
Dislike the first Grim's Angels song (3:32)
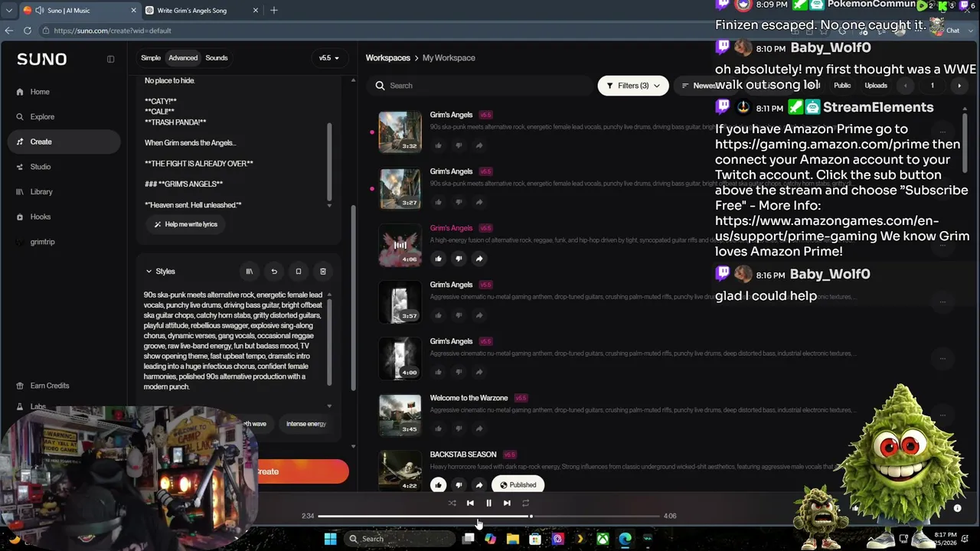coord(459,145)
